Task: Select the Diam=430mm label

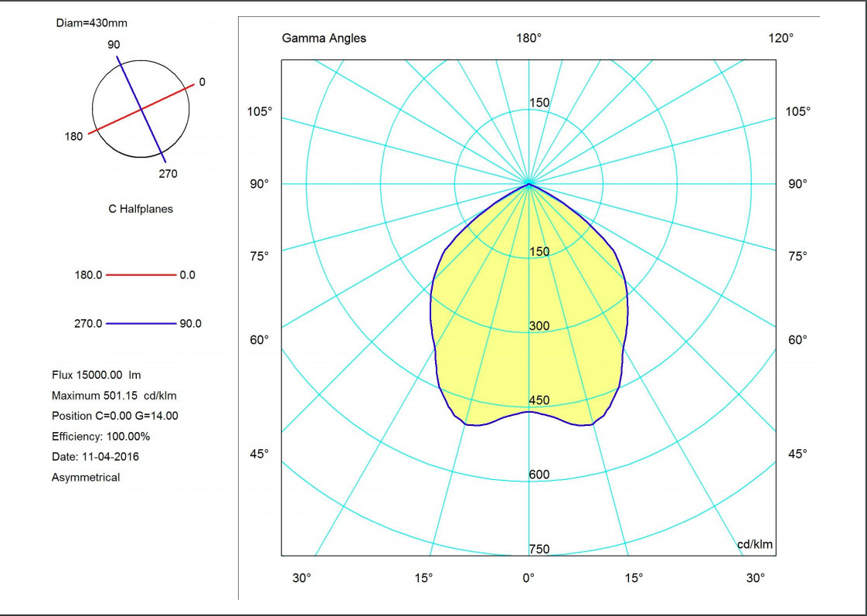Action: pyautogui.click(x=92, y=23)
